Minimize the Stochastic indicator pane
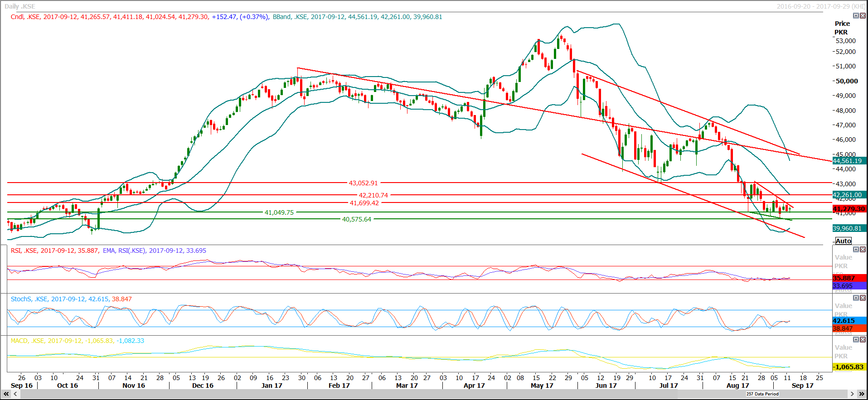The image size is (868, 400). click(x=856, y=298)
